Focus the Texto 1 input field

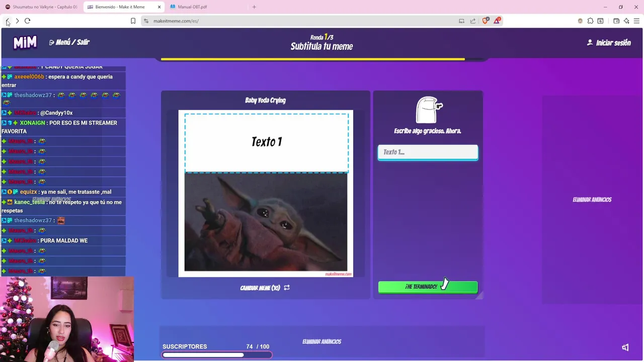(428, 152)
